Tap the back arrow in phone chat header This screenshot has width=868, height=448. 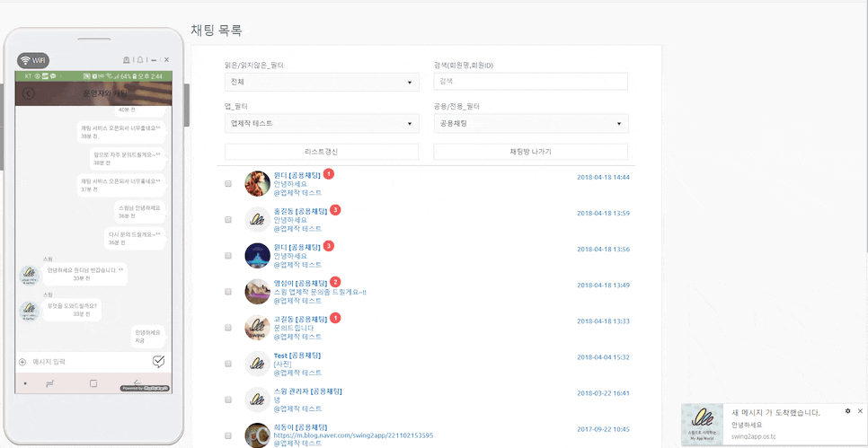point(29,92)
